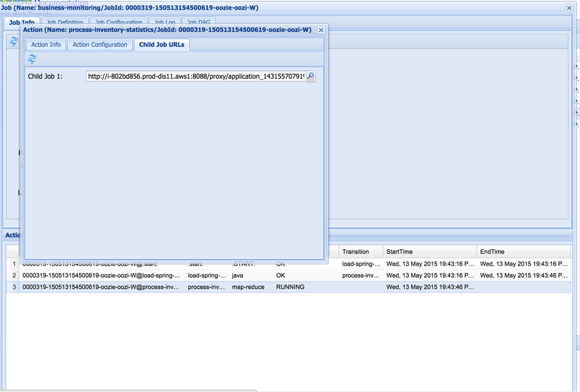Image resolution: width=580 pixels, height=392 pixels.
Task: Open the Job Configuration tab
Action: pos(118,21)
